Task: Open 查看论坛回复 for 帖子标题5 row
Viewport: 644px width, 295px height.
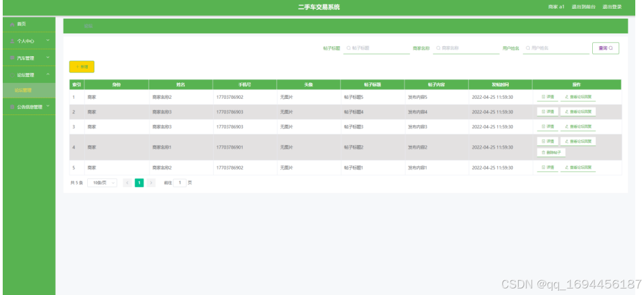Action: [578, 98]
